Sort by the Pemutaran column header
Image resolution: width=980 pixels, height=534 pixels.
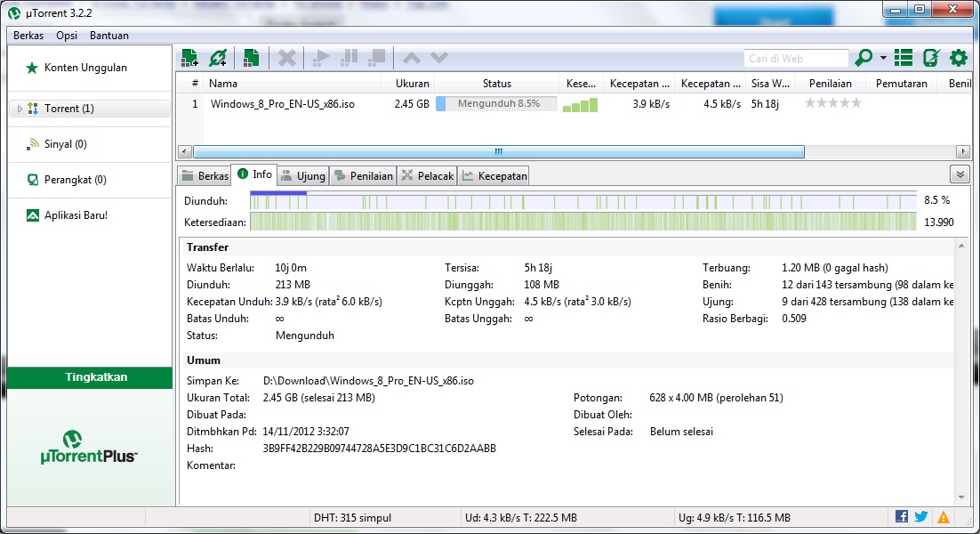pos(901,84)
